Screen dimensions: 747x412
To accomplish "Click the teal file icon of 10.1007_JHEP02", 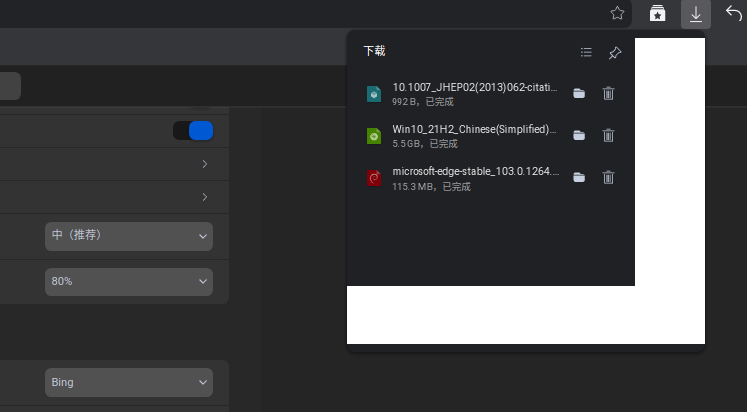I will 374,94.
